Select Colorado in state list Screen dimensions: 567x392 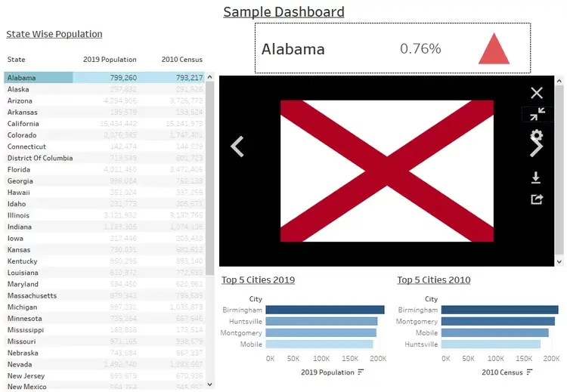pyautogui.click(x=22, y=135)
